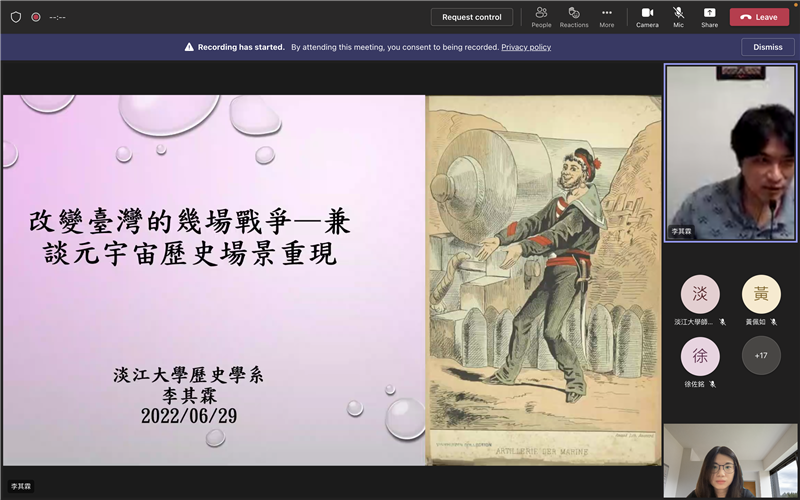Click the 李其霖 speaker video tile

730,153
